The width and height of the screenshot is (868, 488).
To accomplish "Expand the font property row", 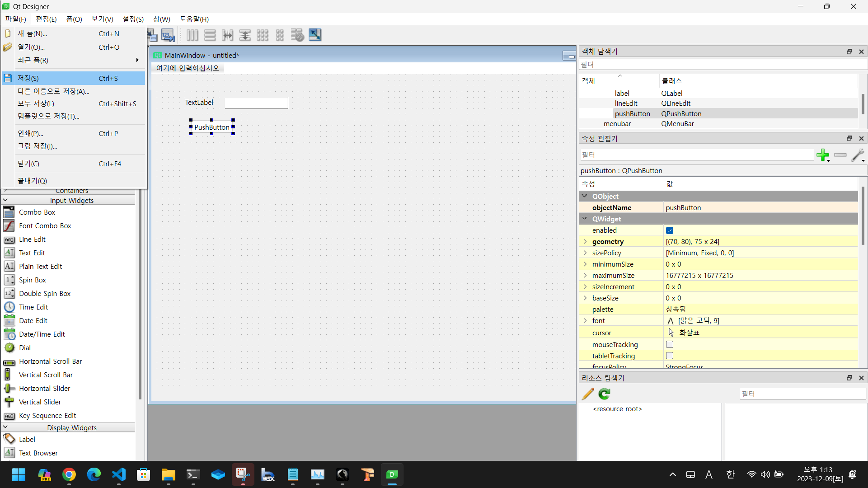I will pyautogui.click(x=585, y=321).
